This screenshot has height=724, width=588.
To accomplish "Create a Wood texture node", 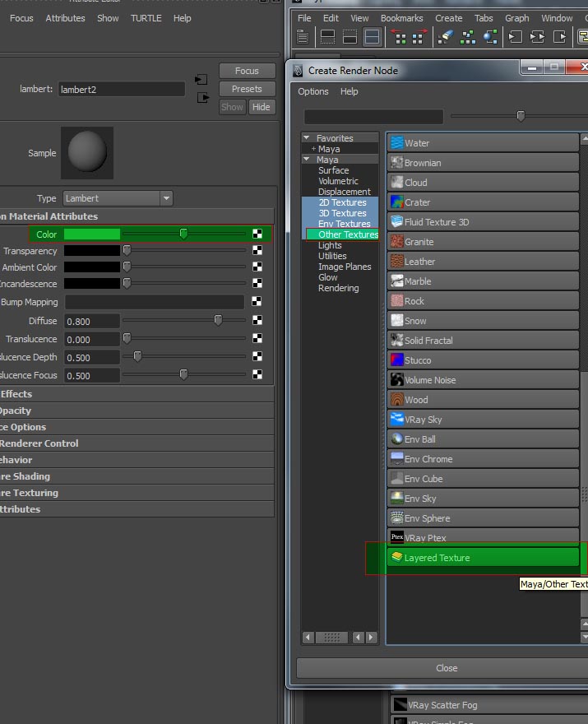I will click(483, 400).
